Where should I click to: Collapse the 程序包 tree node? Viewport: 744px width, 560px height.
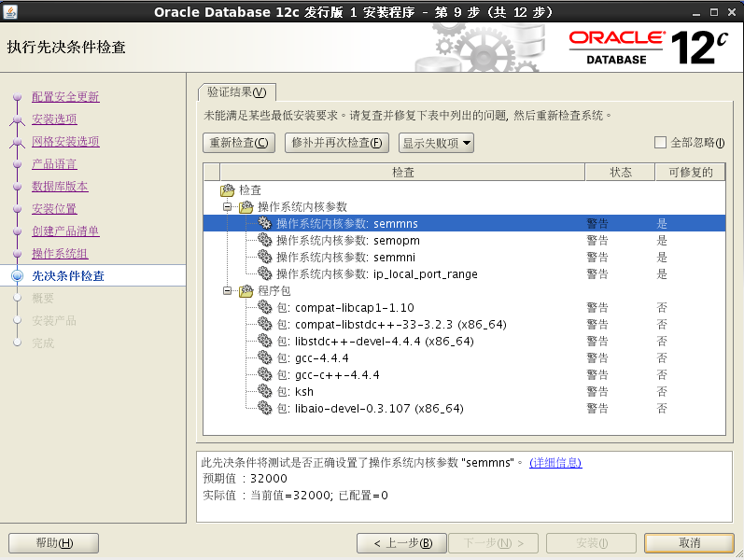tap(227, 290)
